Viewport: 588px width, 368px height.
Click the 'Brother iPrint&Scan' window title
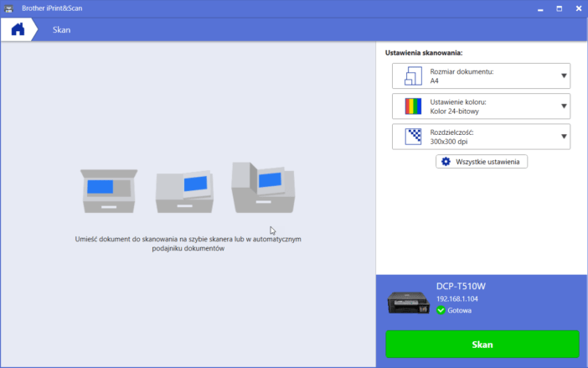tap(52, 8)
